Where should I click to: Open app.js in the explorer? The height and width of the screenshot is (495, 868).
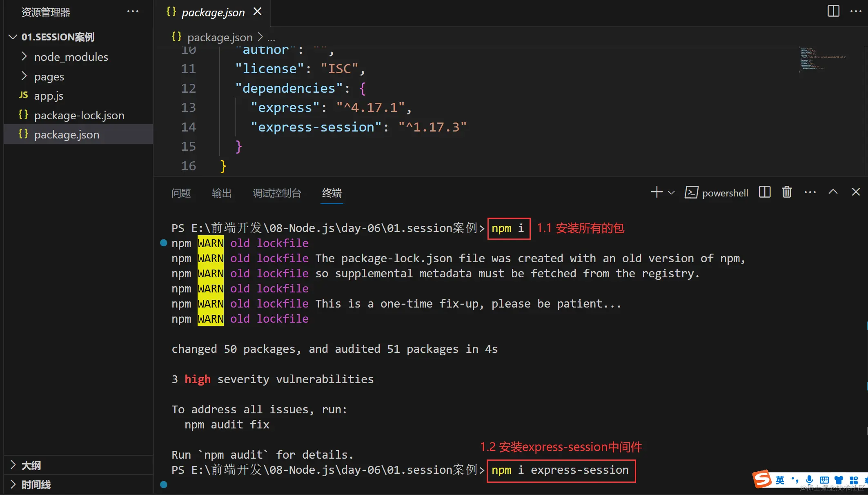(49, 96)
